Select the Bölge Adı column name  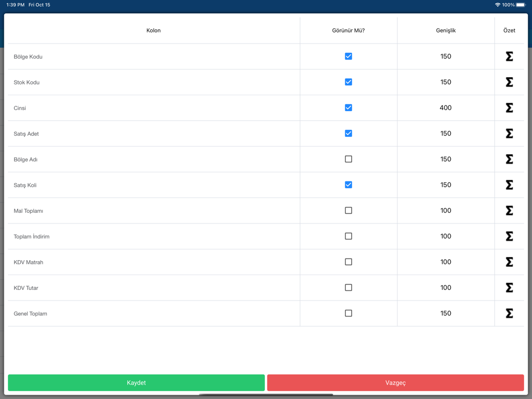[x=26, y=160]
